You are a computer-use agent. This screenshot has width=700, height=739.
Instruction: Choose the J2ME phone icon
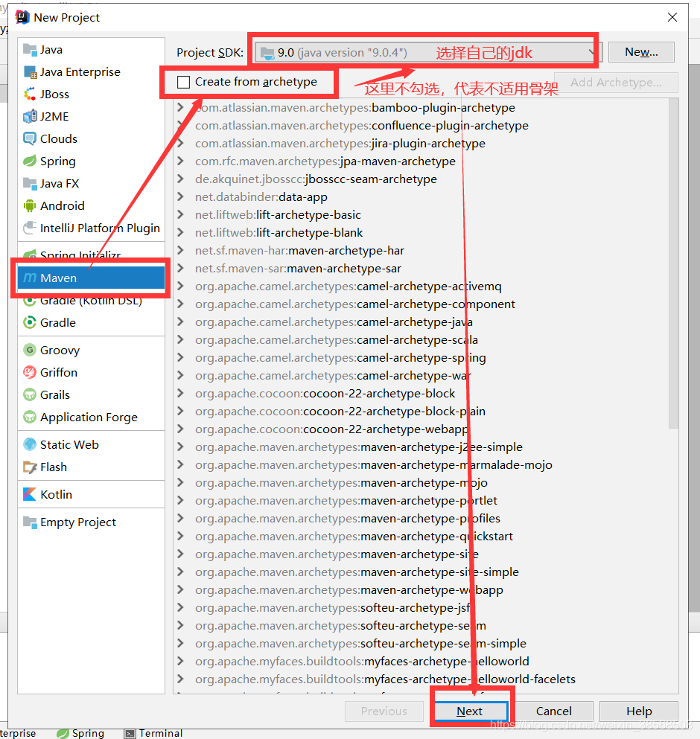30,116
